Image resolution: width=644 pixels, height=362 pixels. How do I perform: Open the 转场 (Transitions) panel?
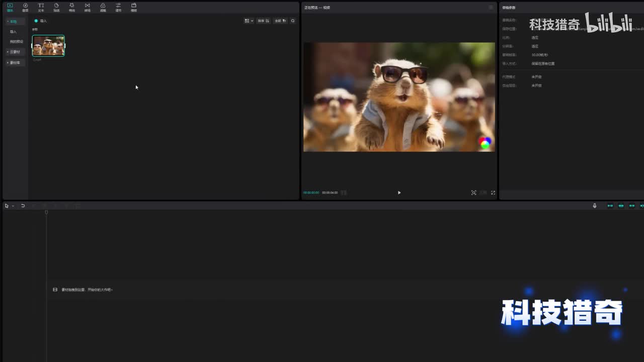pyautogui.click(x=87, y=7)
